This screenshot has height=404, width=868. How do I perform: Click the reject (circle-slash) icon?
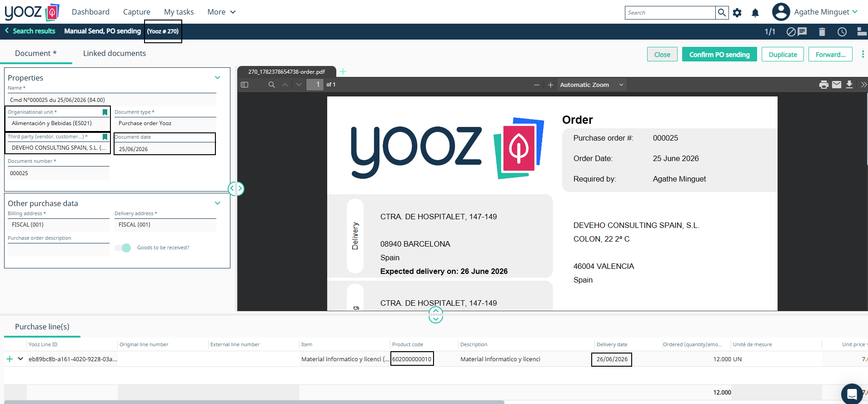[x=791, y=31]
